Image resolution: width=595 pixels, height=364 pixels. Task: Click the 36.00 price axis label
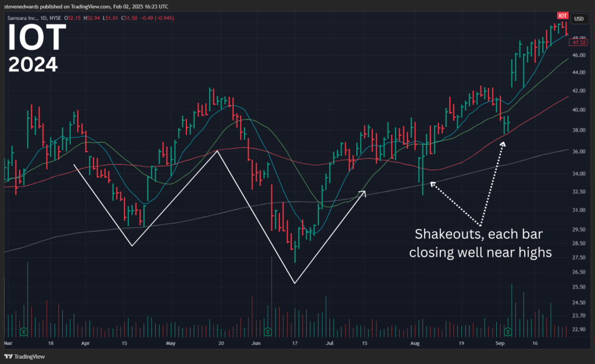coord(579,152)
